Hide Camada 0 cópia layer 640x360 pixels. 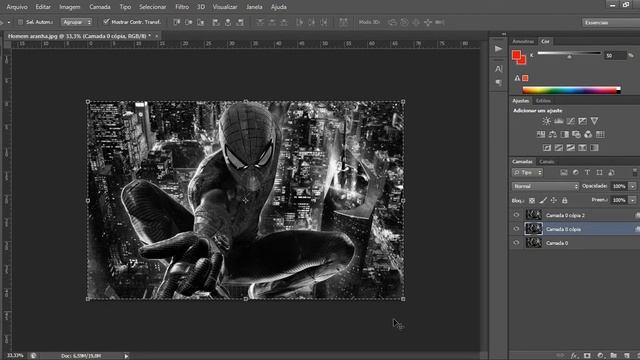pos(516,229)
